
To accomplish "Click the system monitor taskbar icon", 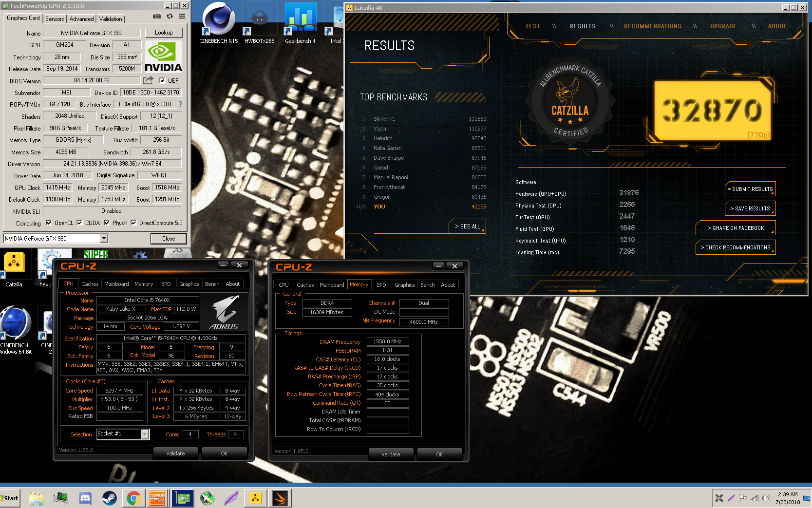I will click(x=61, y=498).
